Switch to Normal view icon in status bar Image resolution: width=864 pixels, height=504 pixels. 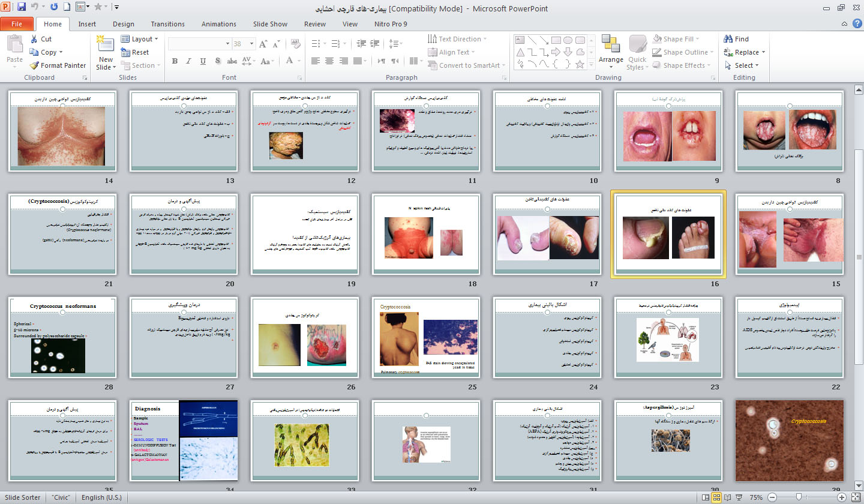[x=706, y=497]
